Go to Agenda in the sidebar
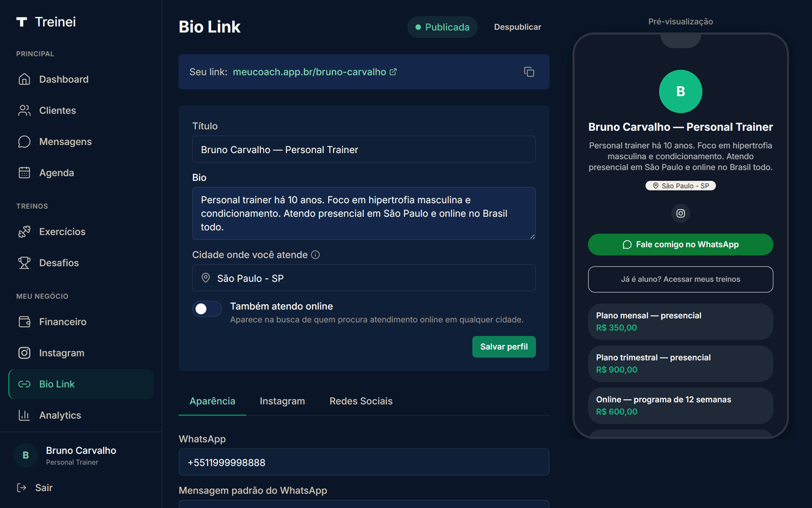Viewport: 812px width, 508px height. pyautogui.click(x=81, y=173)
